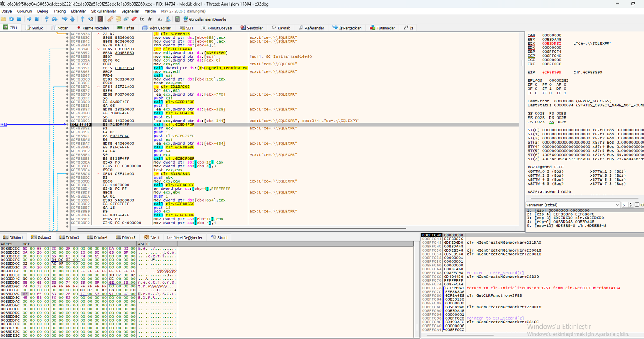
Task: Open bookmarks with the red icon
Action: tap(134, 19)
